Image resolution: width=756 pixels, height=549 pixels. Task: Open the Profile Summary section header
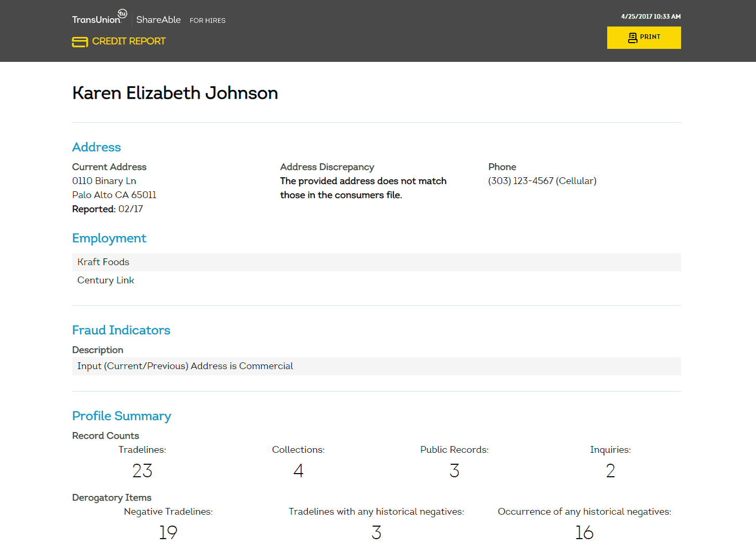121,416
